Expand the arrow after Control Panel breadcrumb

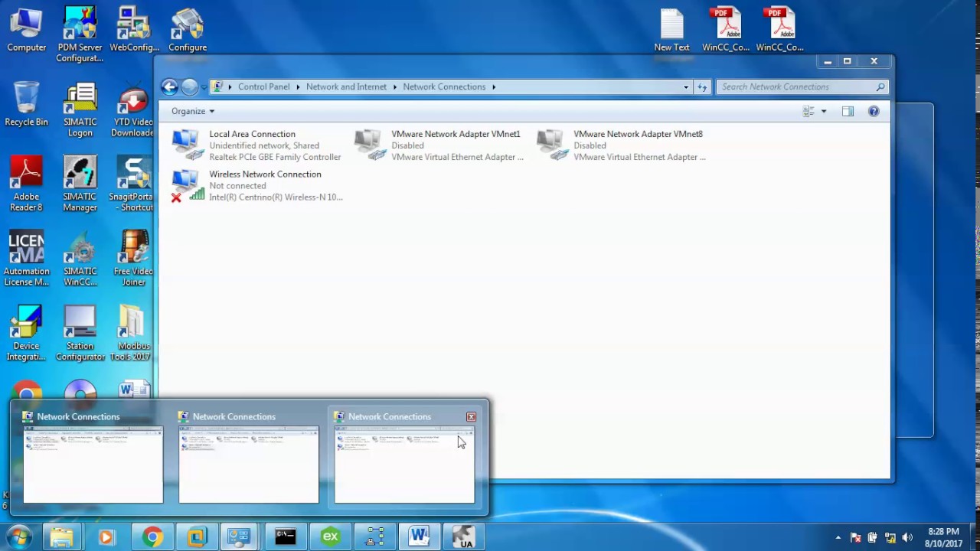pos(299,87)
